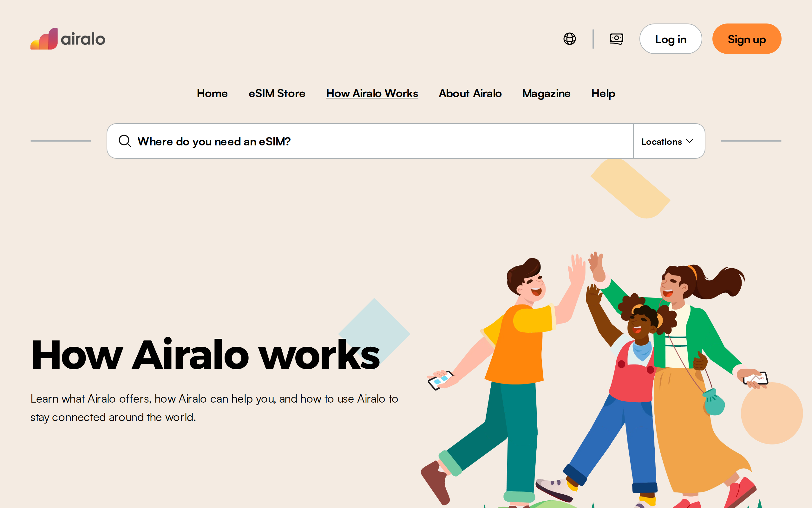Open the eSIM Store menu item
812x508 pixels.
pos(277,93)
